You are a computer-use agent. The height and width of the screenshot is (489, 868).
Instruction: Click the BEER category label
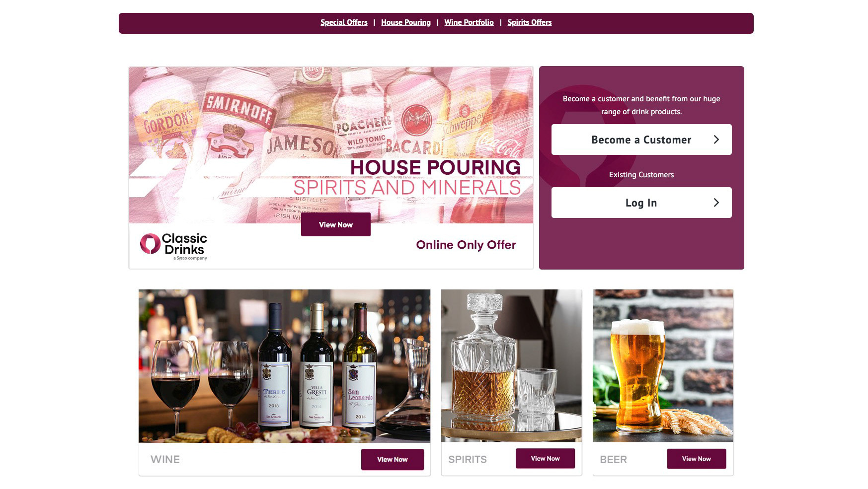[613, 460]
